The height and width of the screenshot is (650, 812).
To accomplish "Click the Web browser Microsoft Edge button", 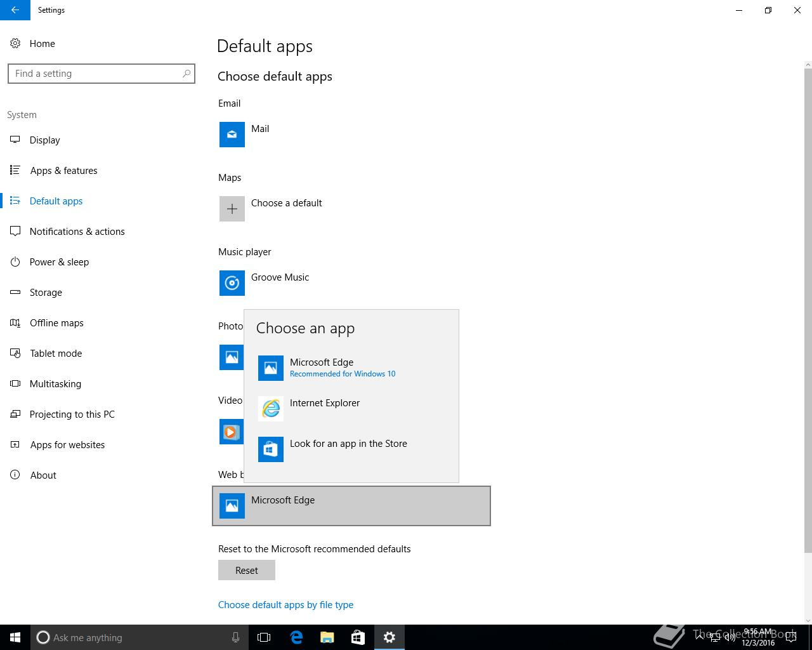I will [x=351, y=506].
